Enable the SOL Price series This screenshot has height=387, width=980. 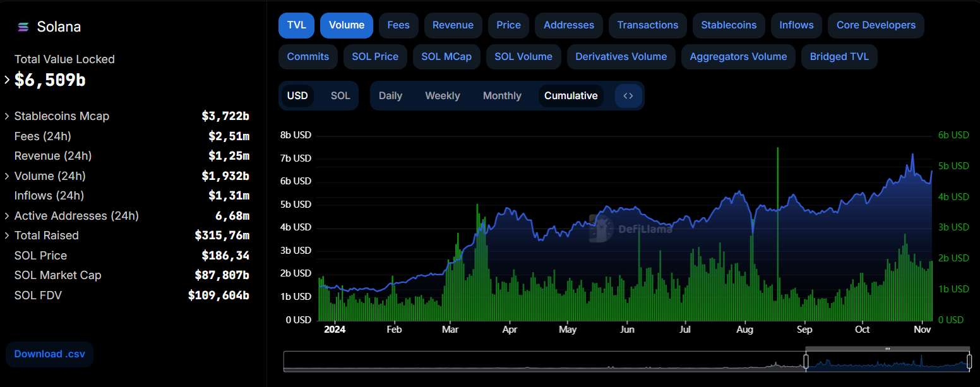375,57
